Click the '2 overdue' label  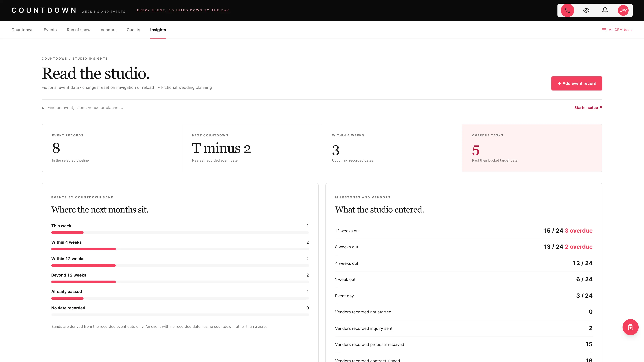(578, 247)
